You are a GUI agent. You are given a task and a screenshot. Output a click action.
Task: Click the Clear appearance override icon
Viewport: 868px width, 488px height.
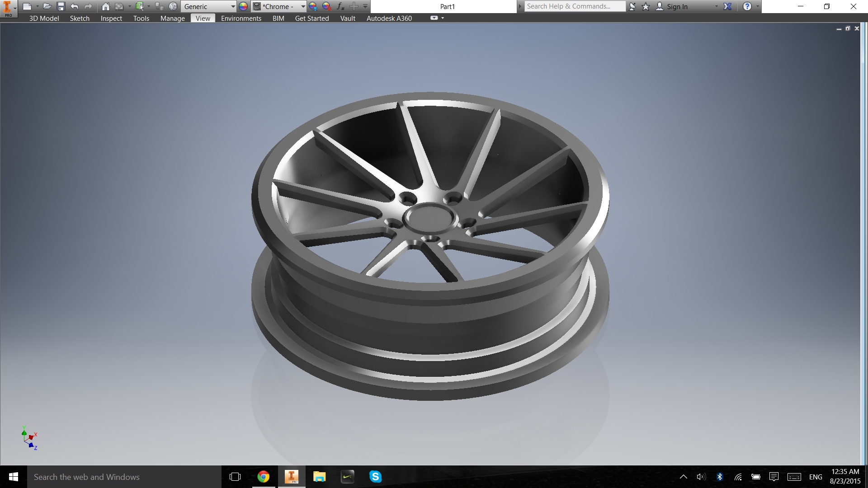coord(326,6)
